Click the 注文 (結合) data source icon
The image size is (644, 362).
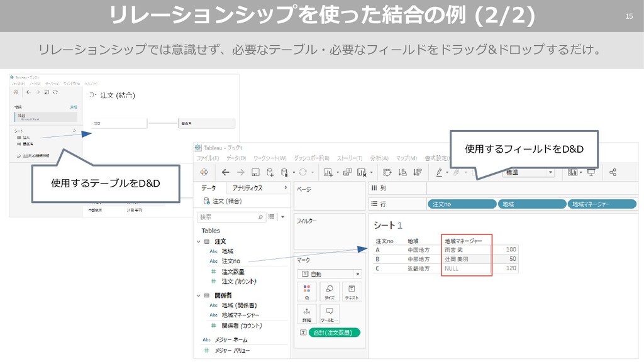(x=206, y=201)
